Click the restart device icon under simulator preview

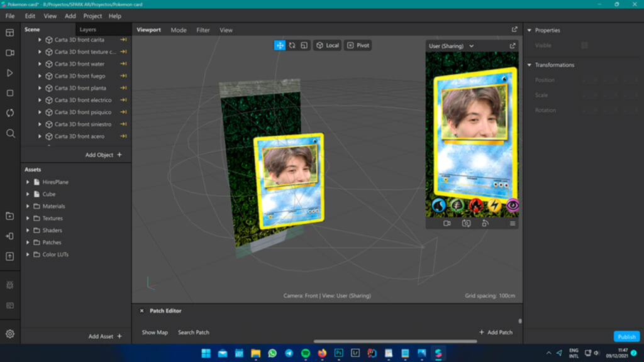(x=485, y=224)
